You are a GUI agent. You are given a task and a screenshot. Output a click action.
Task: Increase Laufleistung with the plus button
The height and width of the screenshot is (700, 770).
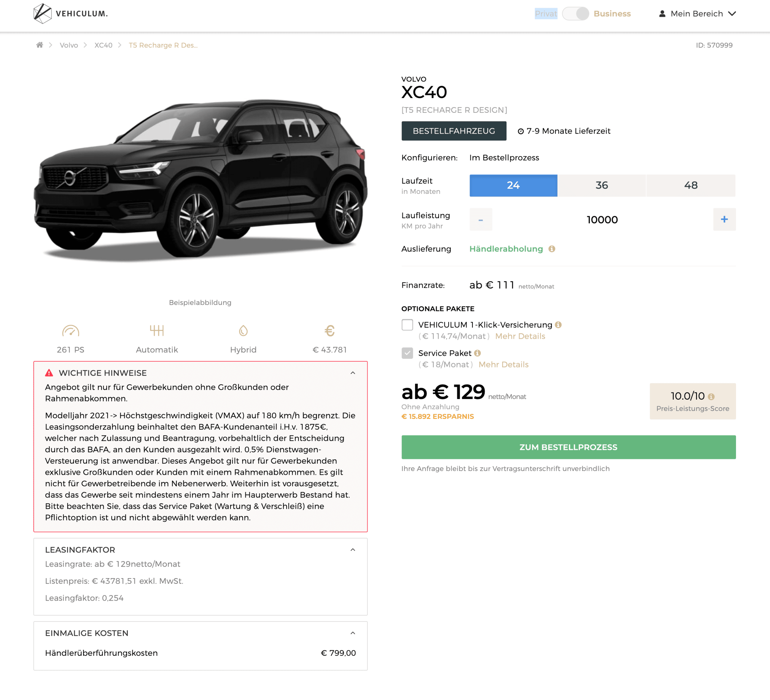724,219
